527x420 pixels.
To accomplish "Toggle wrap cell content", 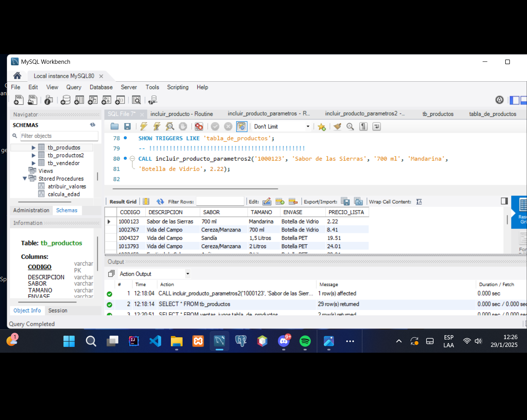I will [419, 201].
